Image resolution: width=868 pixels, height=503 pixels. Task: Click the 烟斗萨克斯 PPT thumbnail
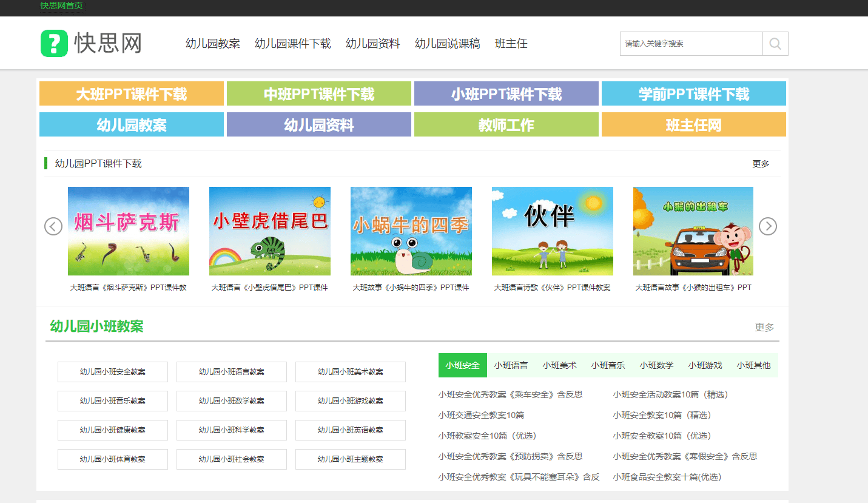(x=128, y=231)
